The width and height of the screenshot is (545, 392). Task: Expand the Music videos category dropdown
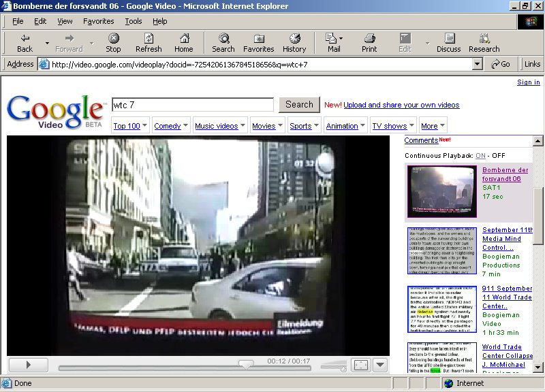[x=243, y=125]
